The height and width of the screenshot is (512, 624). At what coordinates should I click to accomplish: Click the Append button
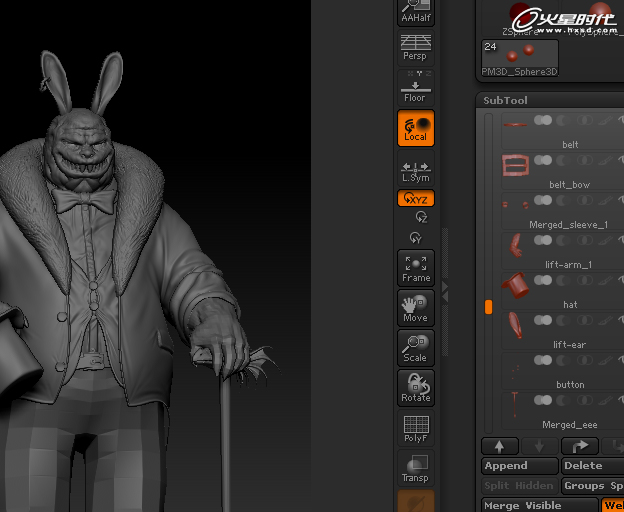coord(520,466)
